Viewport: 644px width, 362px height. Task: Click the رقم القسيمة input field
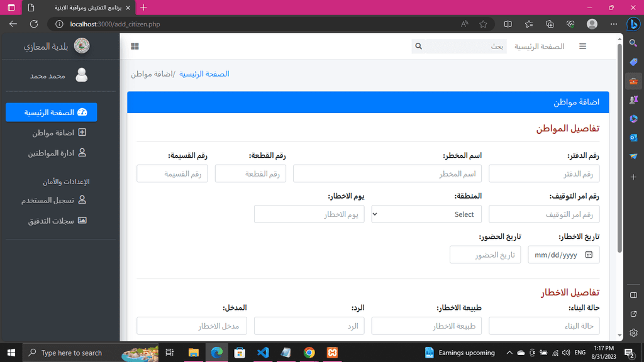pyautogui.click(x=172, y=174)
